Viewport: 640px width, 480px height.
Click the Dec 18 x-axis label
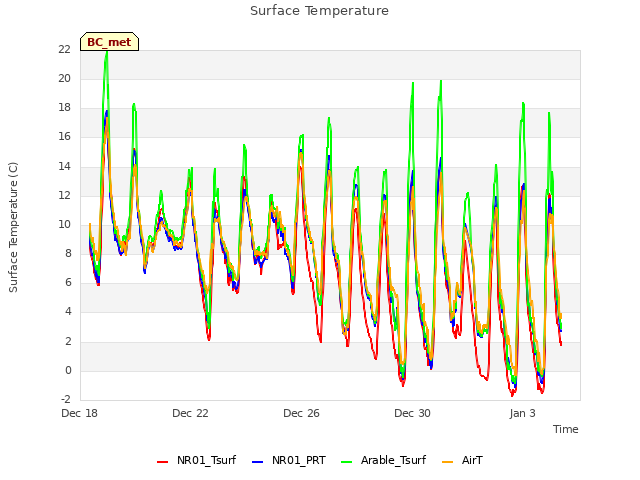[x=79, y=413]
